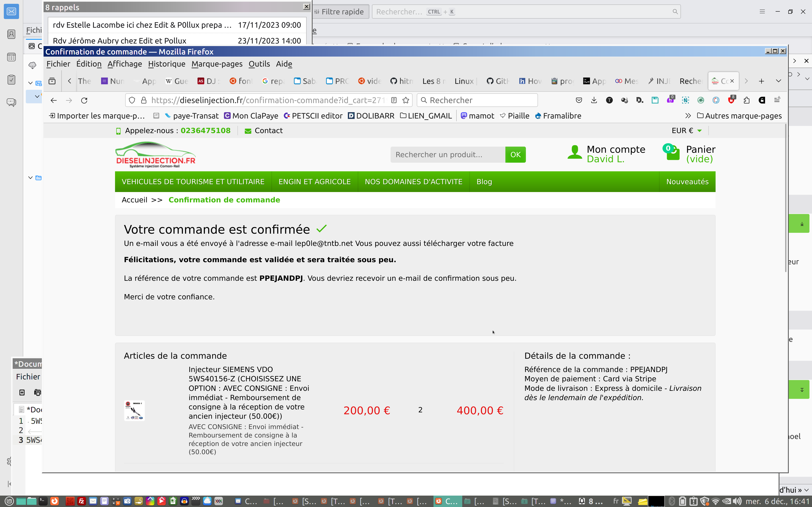Open the Firefox downloads arrow icon
Viewport: 812px width, 507px height.
click(x=594, y=100)
